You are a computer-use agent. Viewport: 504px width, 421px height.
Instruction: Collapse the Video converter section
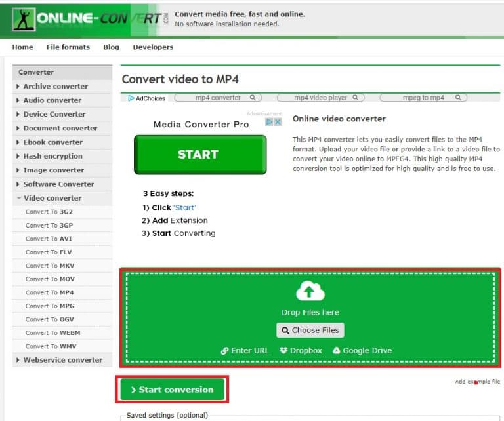(62, 198)
